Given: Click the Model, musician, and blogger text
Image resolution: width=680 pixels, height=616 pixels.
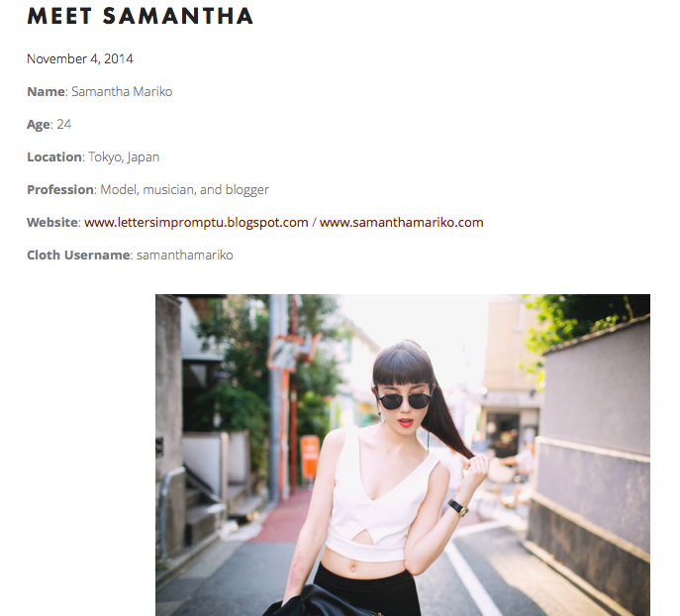Looking at the screenshot, I should pyautogui.click(x=185, y=190).
